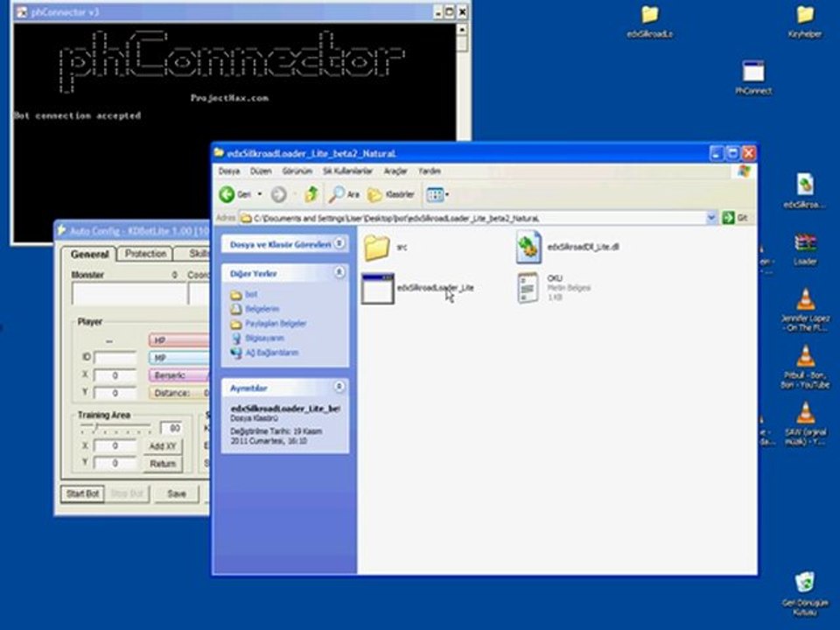Click Add XY button in Training Area

(163, 446)
